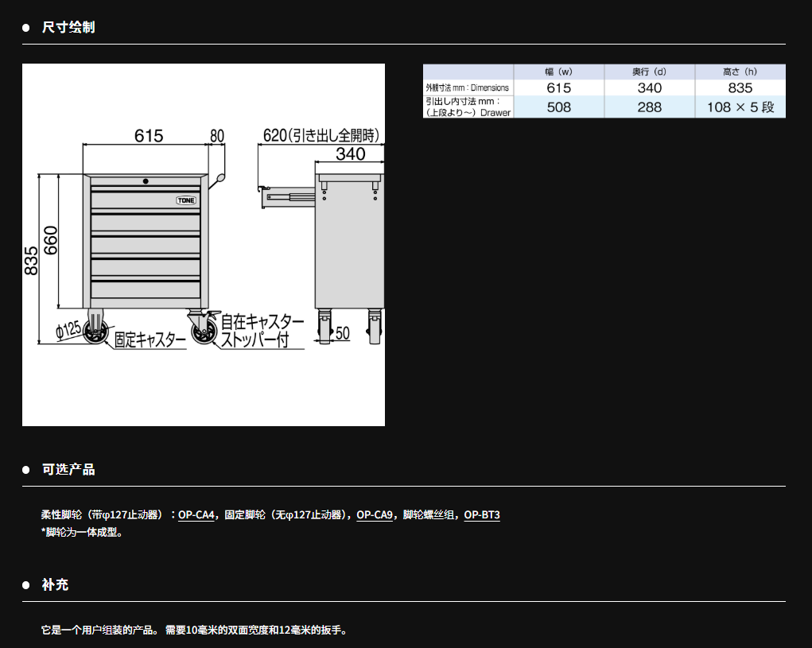Click the 引出し内寸法 Drawer row label
The width and height of the screenshot is (812, 648).
coord(468,107)
